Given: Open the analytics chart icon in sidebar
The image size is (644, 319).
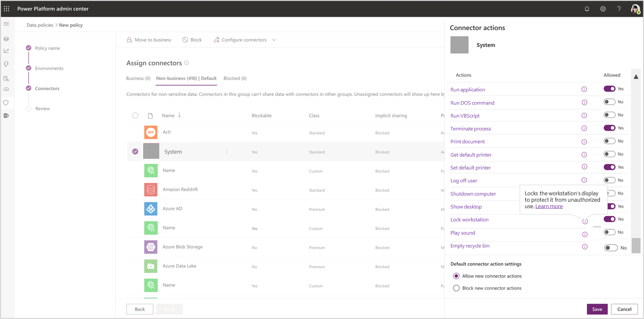Looking at the screenshot, I should tap(6, 51).
